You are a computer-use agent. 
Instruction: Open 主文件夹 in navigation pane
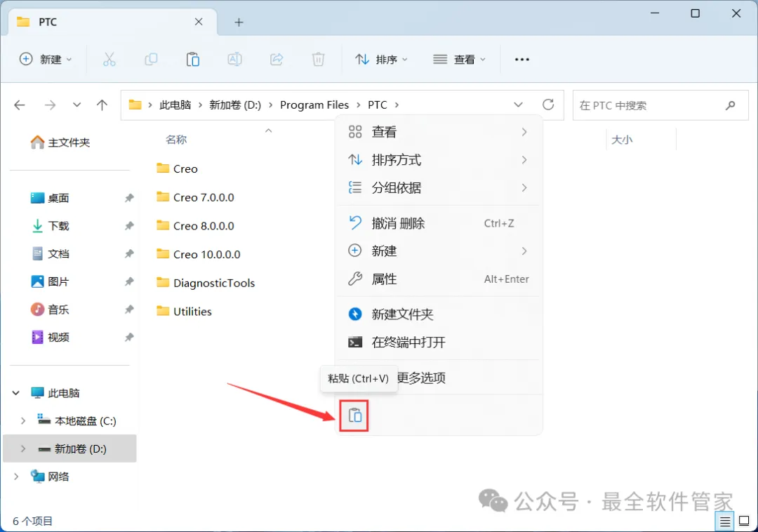coord(60,142)
